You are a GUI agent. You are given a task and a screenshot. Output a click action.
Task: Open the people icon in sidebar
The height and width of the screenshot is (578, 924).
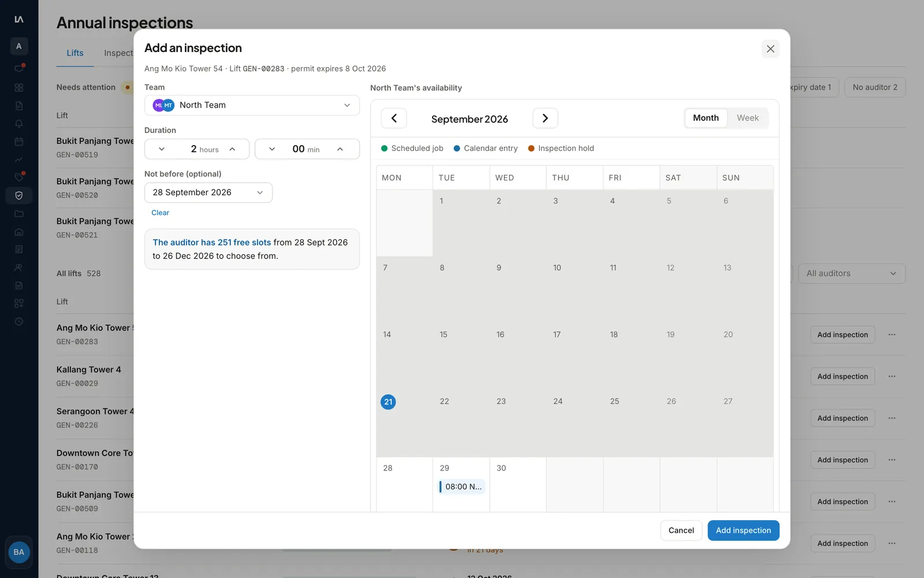pyautogui.click(x=18, y=268)
